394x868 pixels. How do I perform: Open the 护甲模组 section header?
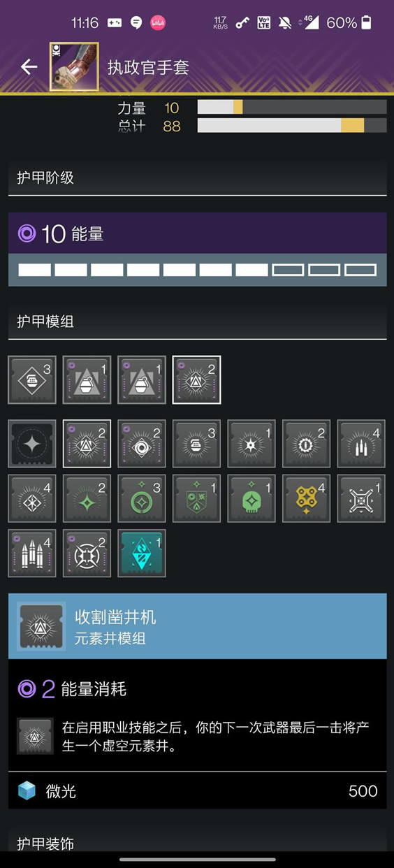[197, 321]
